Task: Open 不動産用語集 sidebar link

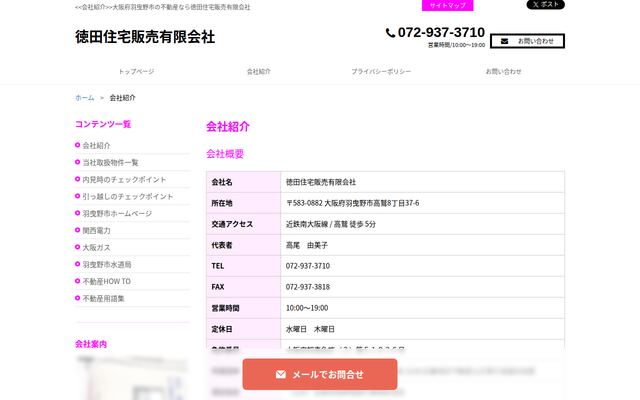Action: click(103, 298)
